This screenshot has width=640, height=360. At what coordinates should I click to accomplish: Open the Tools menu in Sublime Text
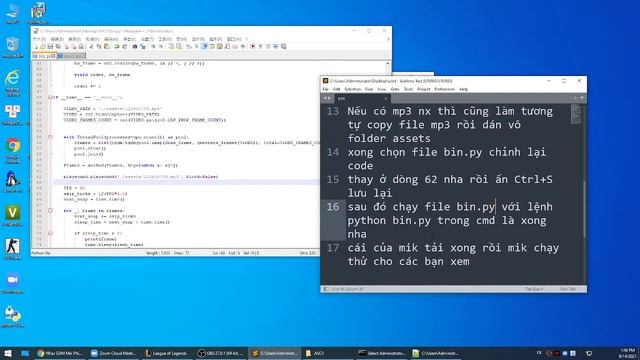(409, 89)
